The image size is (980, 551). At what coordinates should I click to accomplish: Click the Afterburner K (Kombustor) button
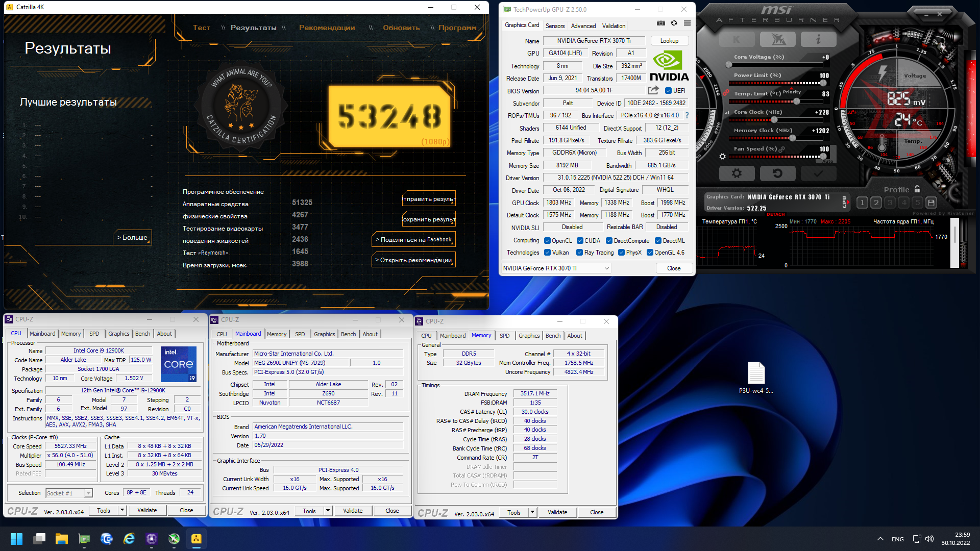(737, 39)
